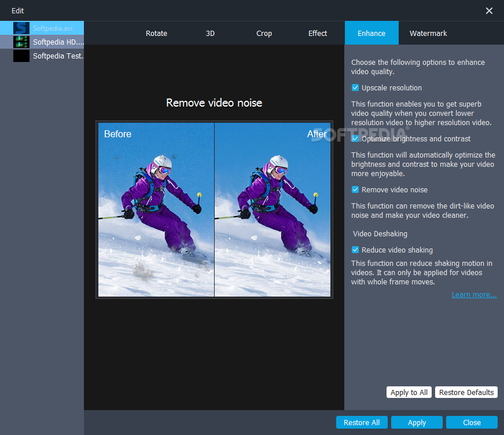Select the Enhance tab

[371, 33]
